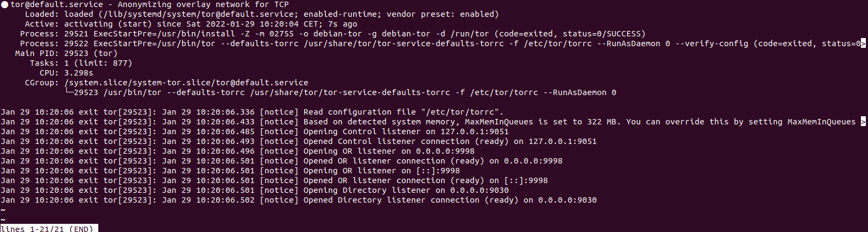Click the truncation arrow after MaxMemInQueues line
868x232 pixels.
[863, 122]
